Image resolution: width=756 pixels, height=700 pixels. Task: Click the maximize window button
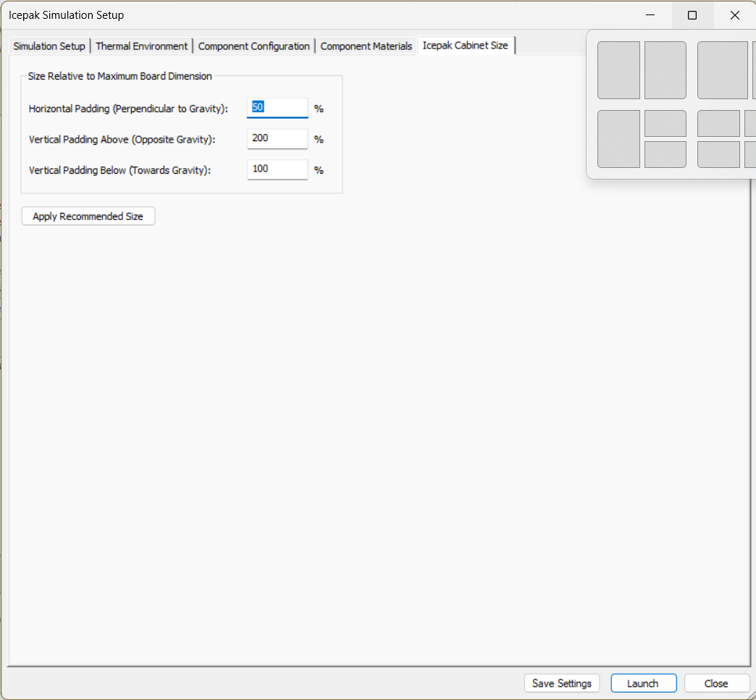[692, 15]
